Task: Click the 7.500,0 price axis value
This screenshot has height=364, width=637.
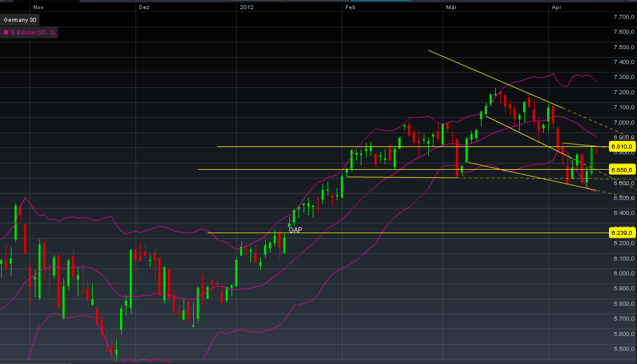Action: [624, 47]
